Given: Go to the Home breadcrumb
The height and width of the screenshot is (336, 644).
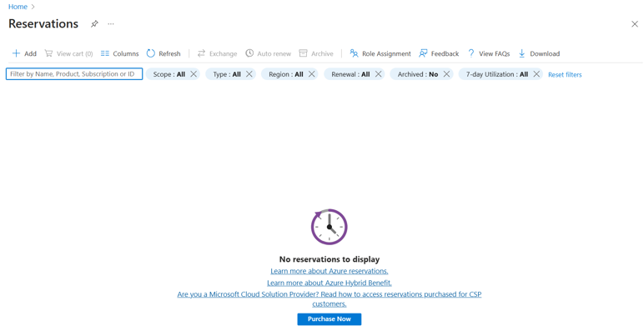Looking at the screenshot, I should (x=18, y=7).
